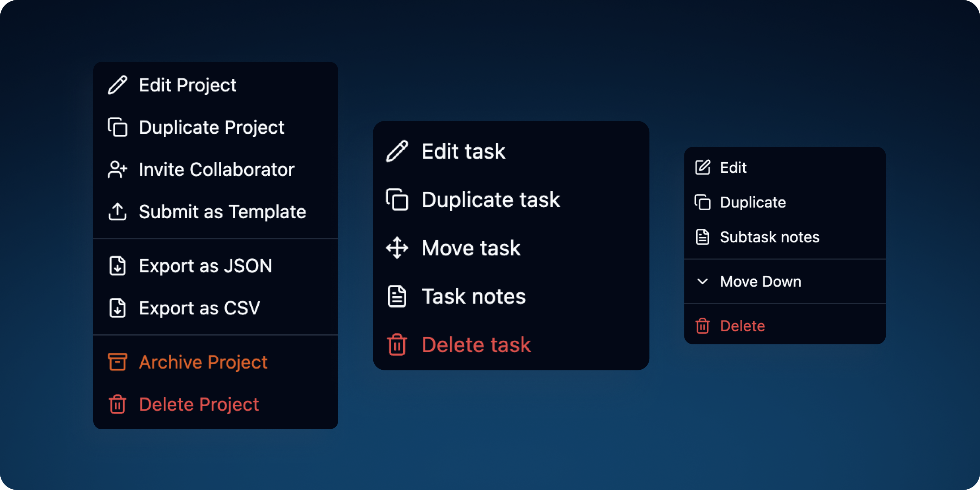Click the archive box icon

117,362
